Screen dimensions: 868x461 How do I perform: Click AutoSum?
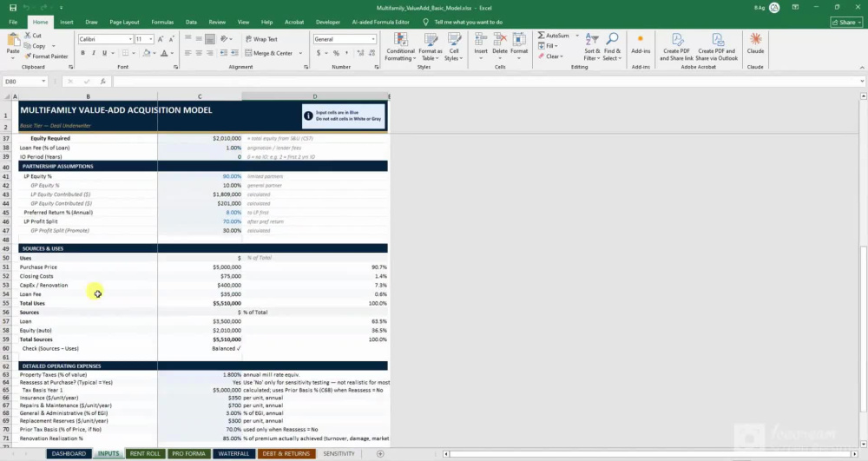pyautogui.click(x=553, y=36)
